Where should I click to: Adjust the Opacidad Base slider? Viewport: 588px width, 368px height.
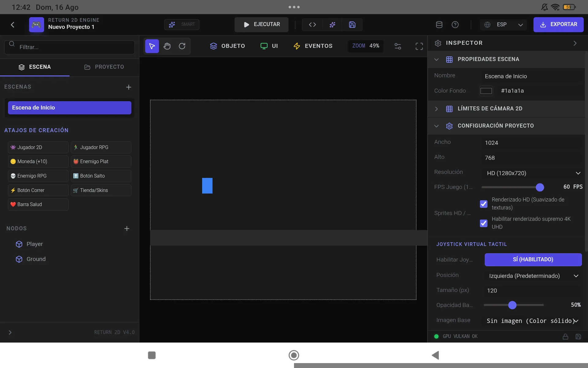(514, 305)
